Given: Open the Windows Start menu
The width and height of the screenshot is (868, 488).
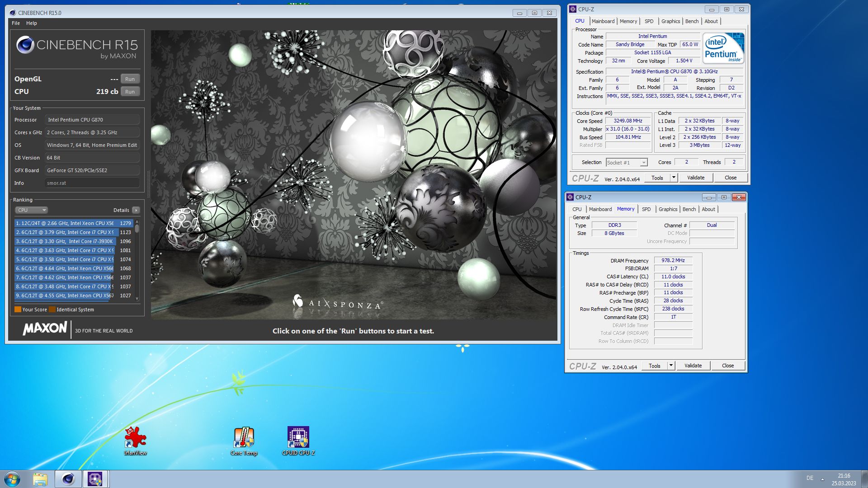Looking at the screenshot, I should pyautogui.click(x=12, y=479).
